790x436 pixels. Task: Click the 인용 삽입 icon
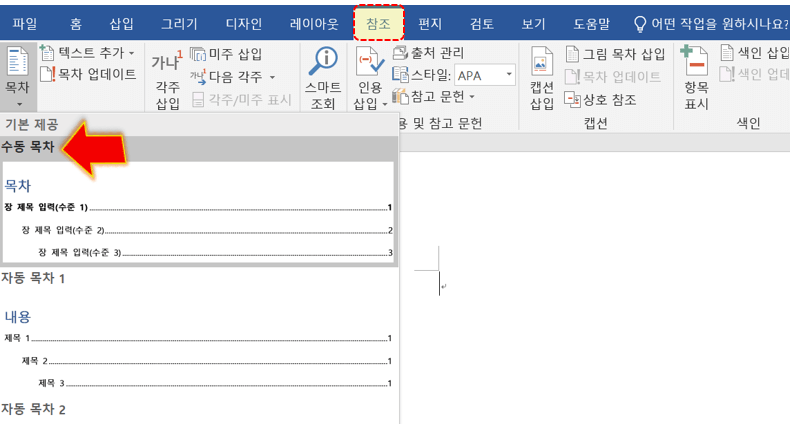[x=370, y=61]
